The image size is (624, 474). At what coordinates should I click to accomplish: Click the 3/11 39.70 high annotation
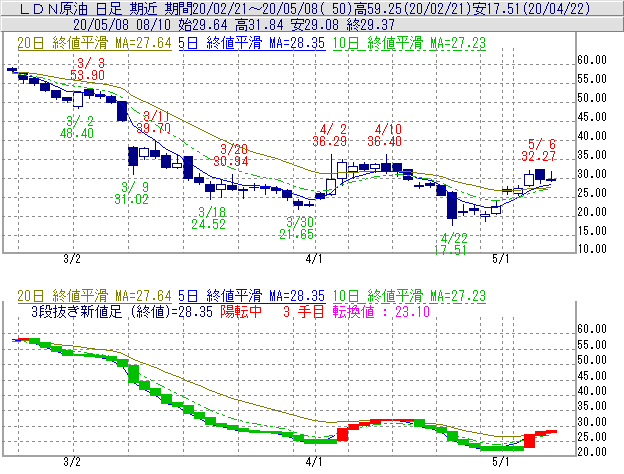tap(154, 122)
